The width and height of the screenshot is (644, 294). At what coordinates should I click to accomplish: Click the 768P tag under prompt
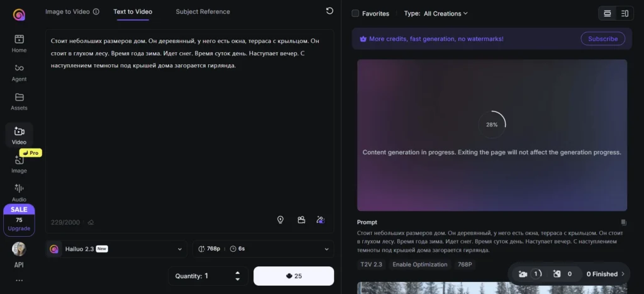[465, 264]
